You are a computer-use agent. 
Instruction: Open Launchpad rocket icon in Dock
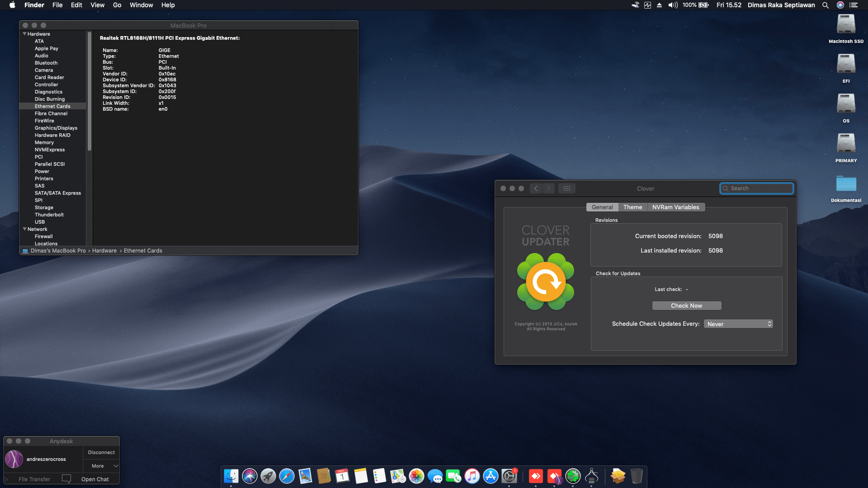268,476
